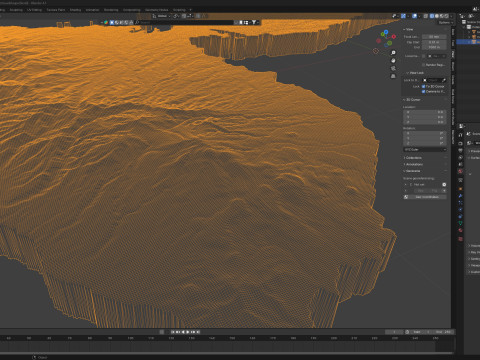Image resolution: width=480 pixels, height=360 pixels.
Task: Click the Focal Length value field
Action: point(434,37)
